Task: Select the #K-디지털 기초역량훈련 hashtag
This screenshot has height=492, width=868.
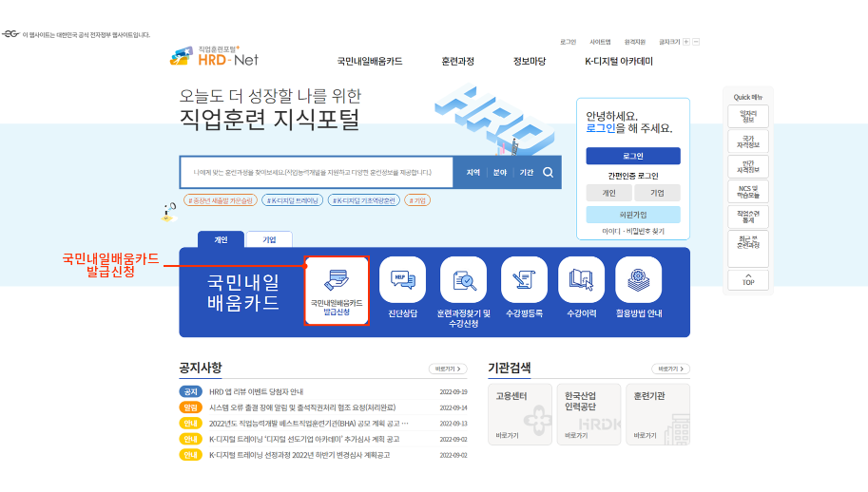Action: (x=364, y=200)
